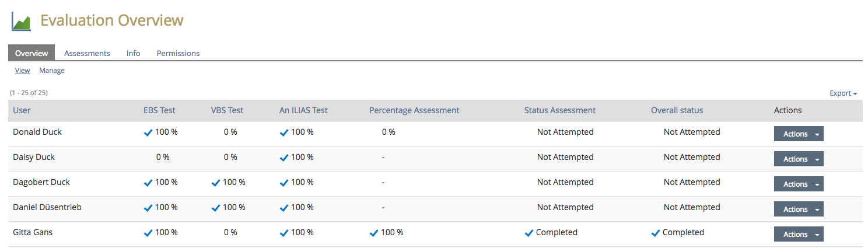868x248 pixels.
Task: Click Donald Duck's EBS Test checkmark icon
Action: tap(148, 132)
